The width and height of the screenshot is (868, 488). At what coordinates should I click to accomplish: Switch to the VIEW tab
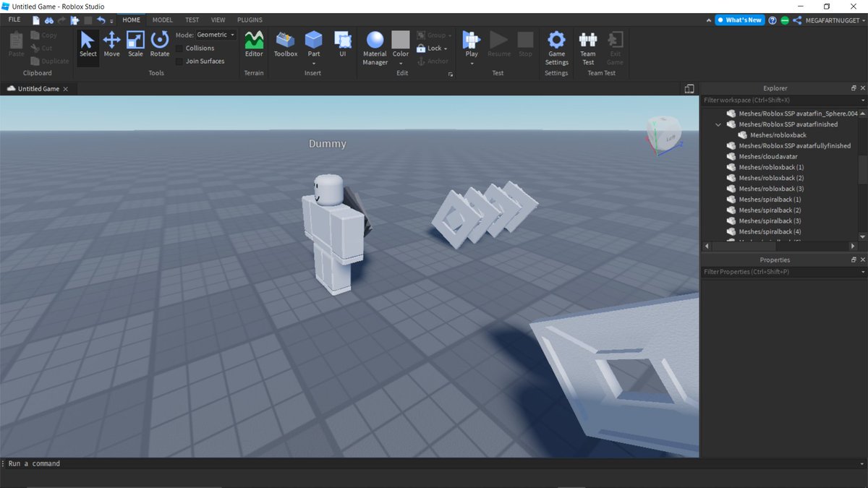pos(218,20)
